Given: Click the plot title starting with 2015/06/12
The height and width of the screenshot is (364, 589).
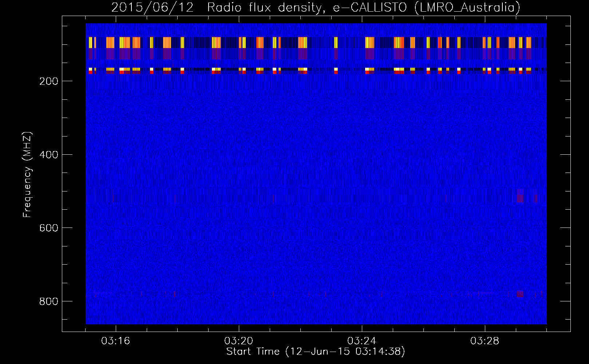Looking at the screenshot, I should (316, 7).
